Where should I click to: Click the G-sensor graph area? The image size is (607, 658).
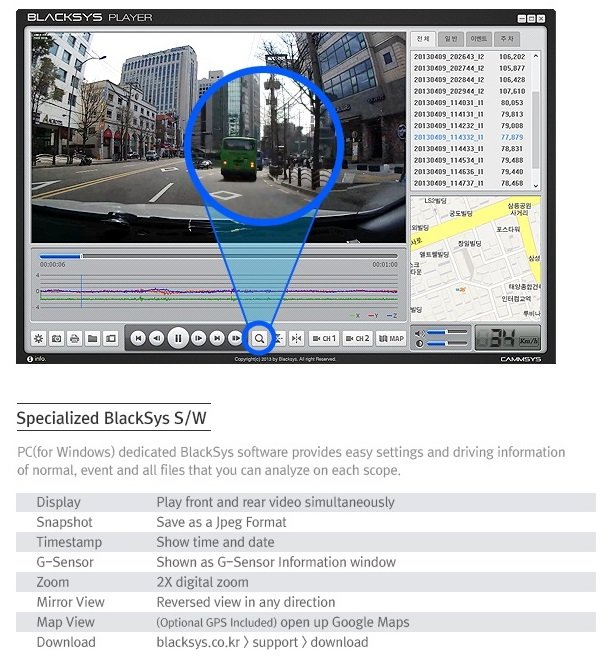coord(218,293)
